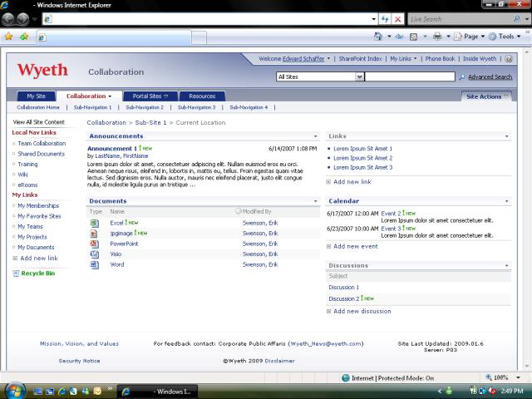Switch to the My Site tab
The image size is (532, 399).
(x=37, y=96)
